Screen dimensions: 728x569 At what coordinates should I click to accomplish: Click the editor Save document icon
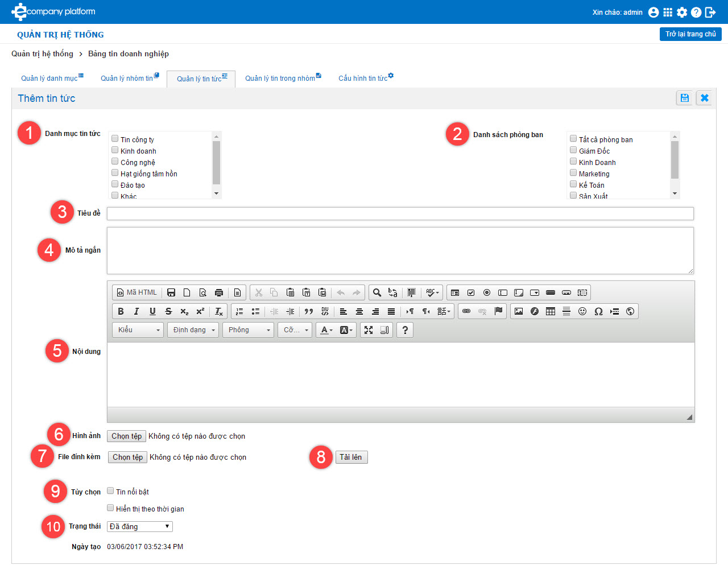coord(171,292)
